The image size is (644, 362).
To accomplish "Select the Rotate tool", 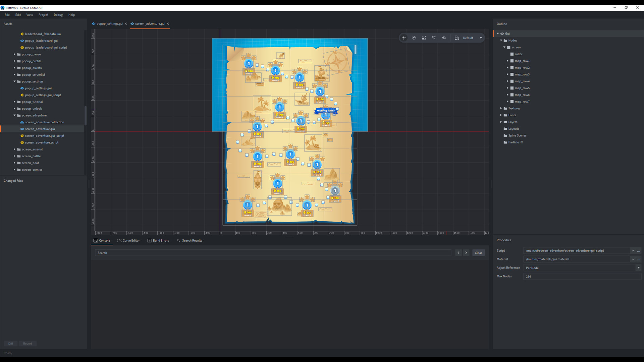I will (x=414, y=38).
